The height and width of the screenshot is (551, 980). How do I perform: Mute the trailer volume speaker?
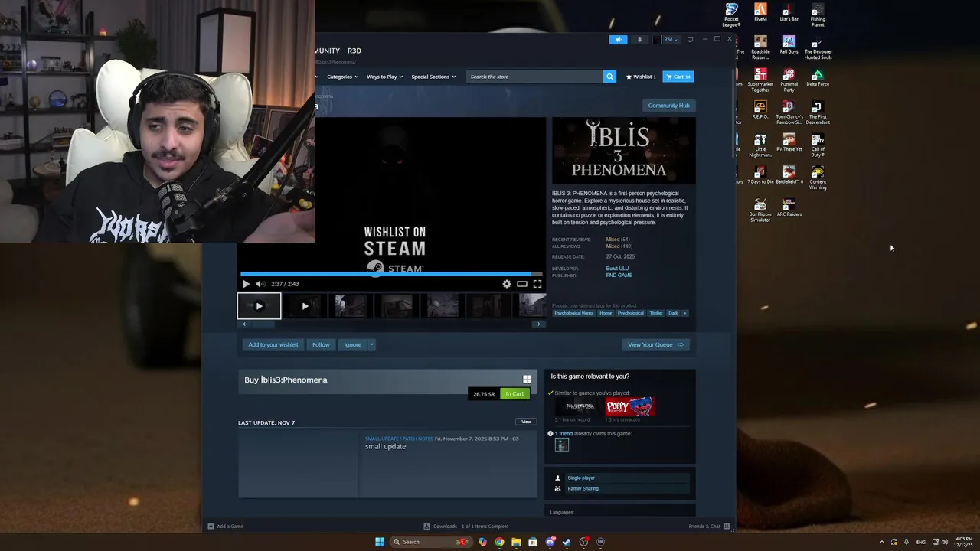point(260,284)
